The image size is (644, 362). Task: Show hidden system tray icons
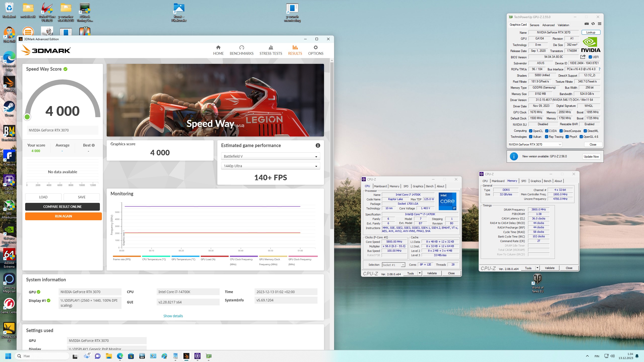587,356
